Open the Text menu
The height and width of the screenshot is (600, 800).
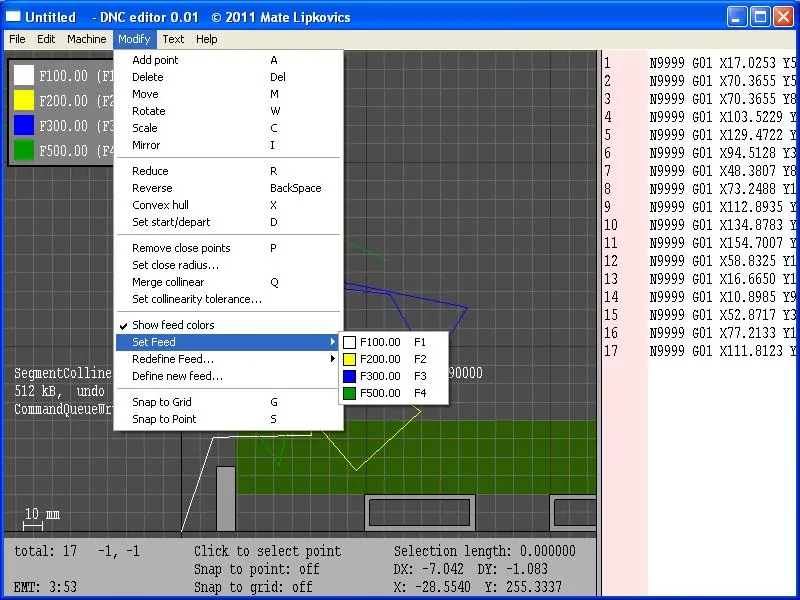tap(173, 39)
